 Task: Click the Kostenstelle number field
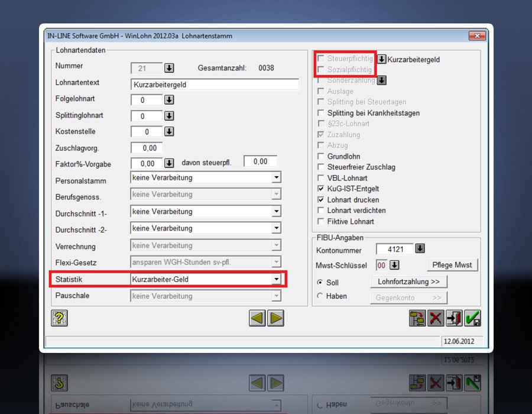147,132
